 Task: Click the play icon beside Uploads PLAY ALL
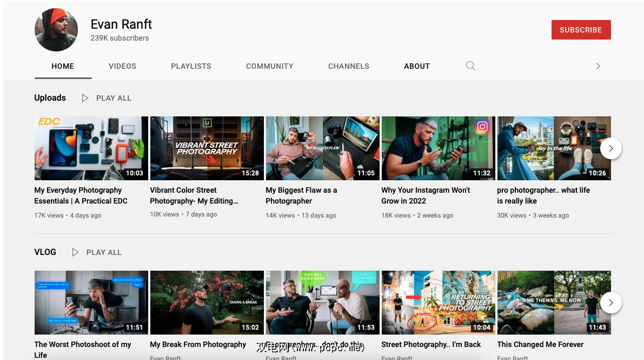pos(85,98)
